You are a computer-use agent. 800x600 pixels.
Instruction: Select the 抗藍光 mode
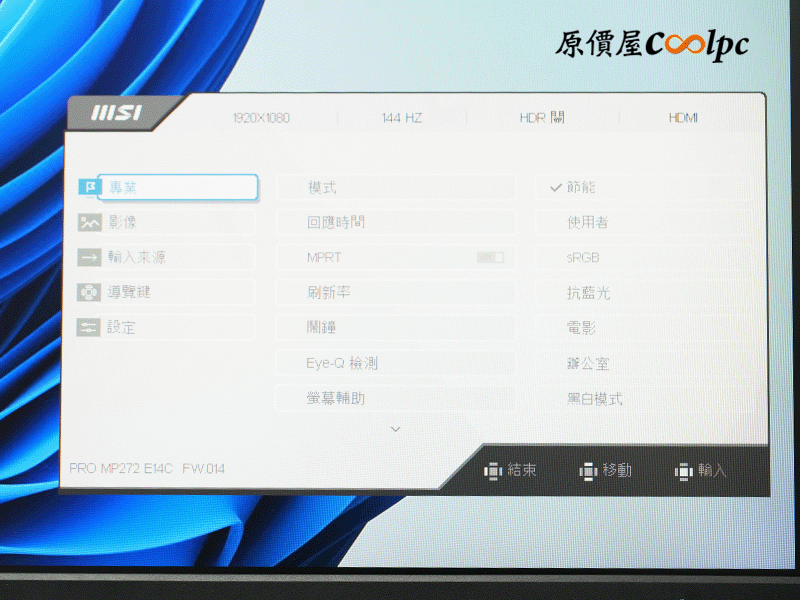588,293
